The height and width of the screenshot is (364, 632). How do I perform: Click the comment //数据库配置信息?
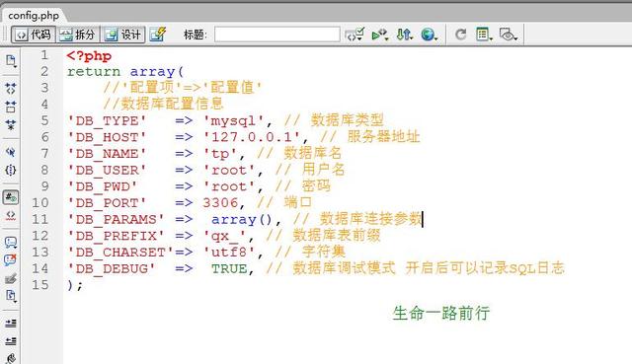click(x=163, y=104)
